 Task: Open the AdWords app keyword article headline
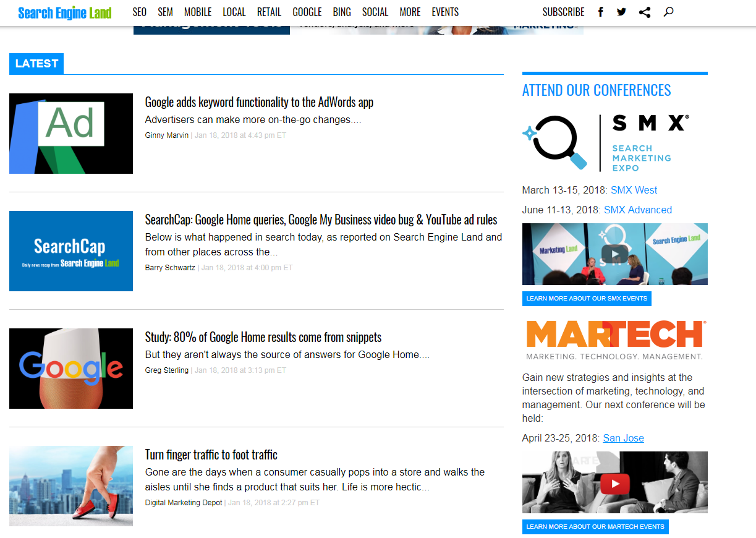click(259, 102)
